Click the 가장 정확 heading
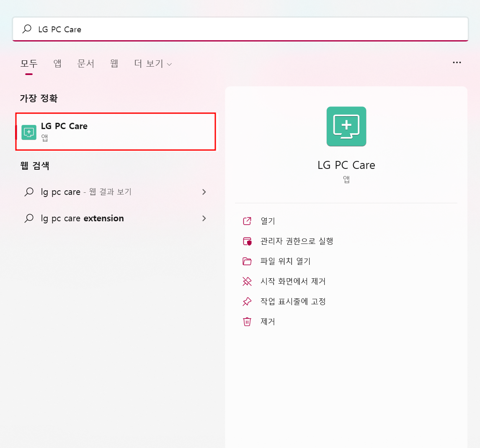The height and width of the screenshot is (448, 480). pyautogui.click(x=39, y=98)
